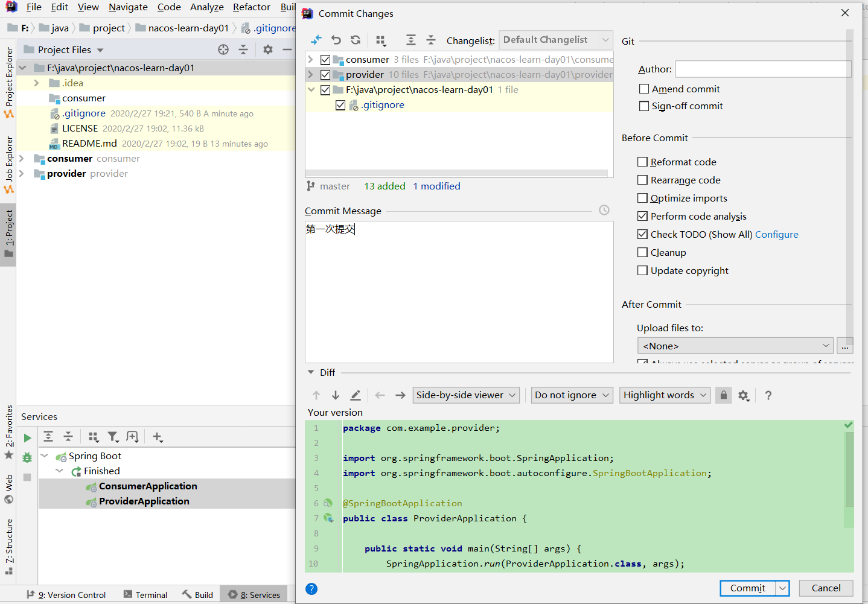Open Diff help question mark icon
The height and width of the screenshot is (604, 868).
(x=768, y=395)
